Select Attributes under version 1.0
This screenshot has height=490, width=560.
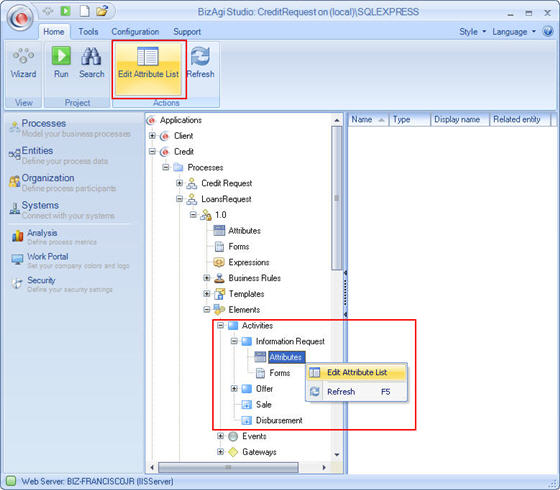[244, 231]
